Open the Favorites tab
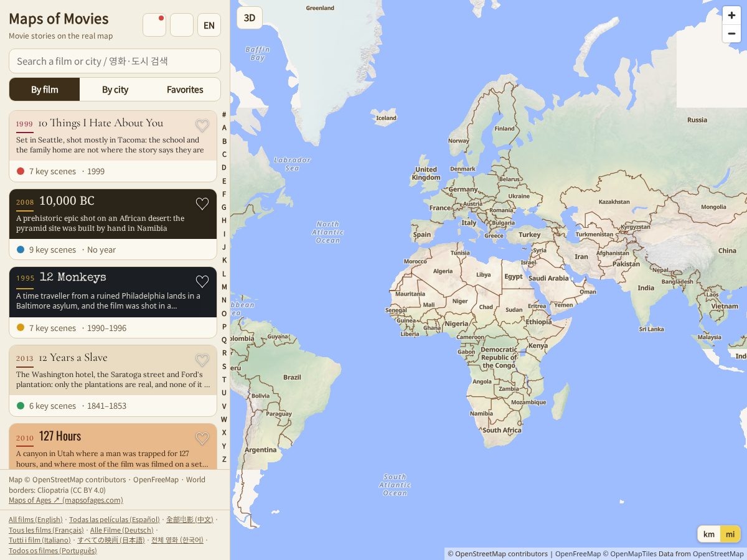The height and width of the screenshot is (560, 747). point(185,90)
